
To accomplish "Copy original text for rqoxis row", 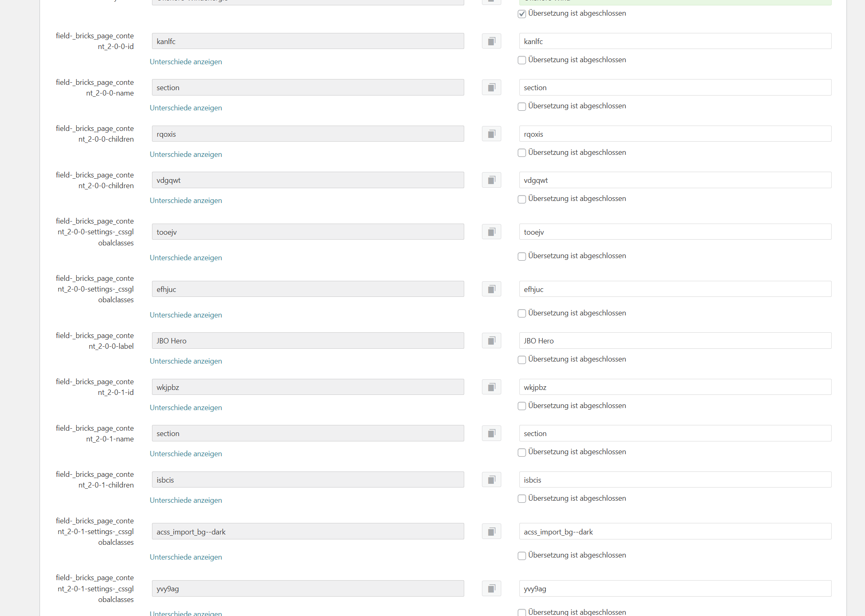I will 491,134.
